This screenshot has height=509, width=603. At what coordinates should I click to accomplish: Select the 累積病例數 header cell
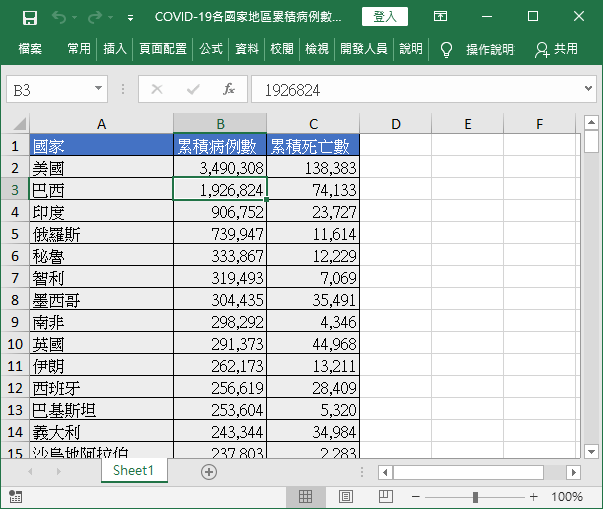[220, 145]
